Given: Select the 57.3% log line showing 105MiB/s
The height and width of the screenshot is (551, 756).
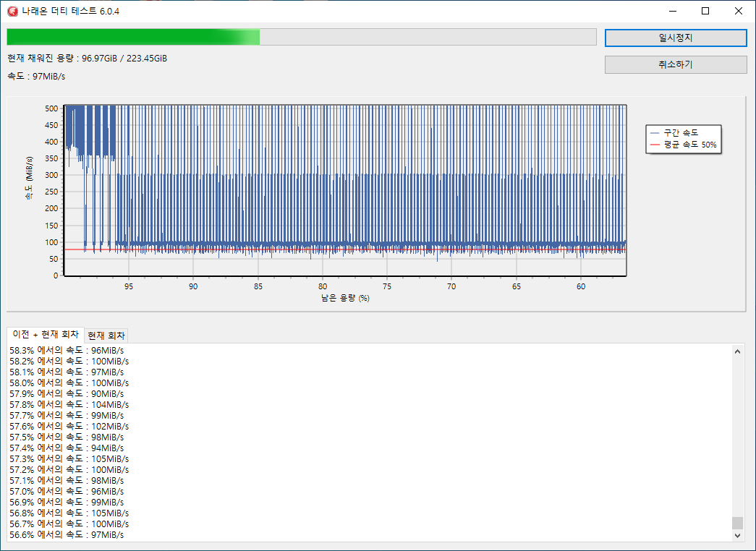Looking at the screenshot, I should coord(69,459).
